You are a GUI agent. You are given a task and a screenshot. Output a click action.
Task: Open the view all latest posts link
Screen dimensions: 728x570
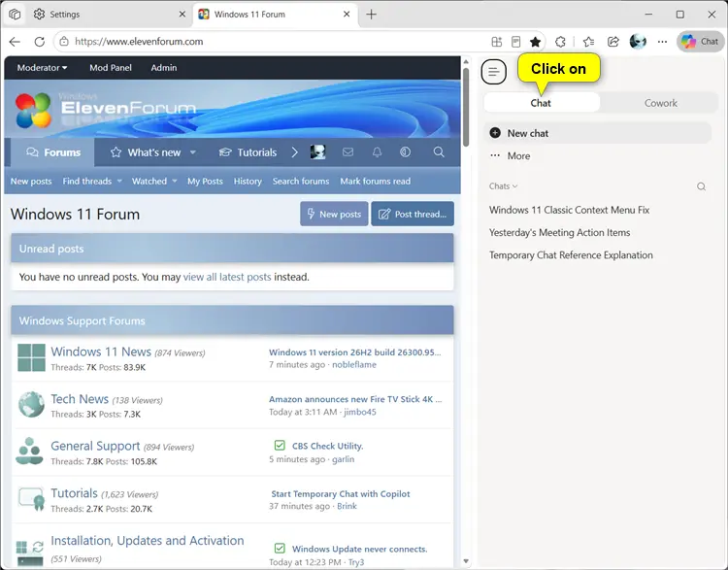pos(227,277)
